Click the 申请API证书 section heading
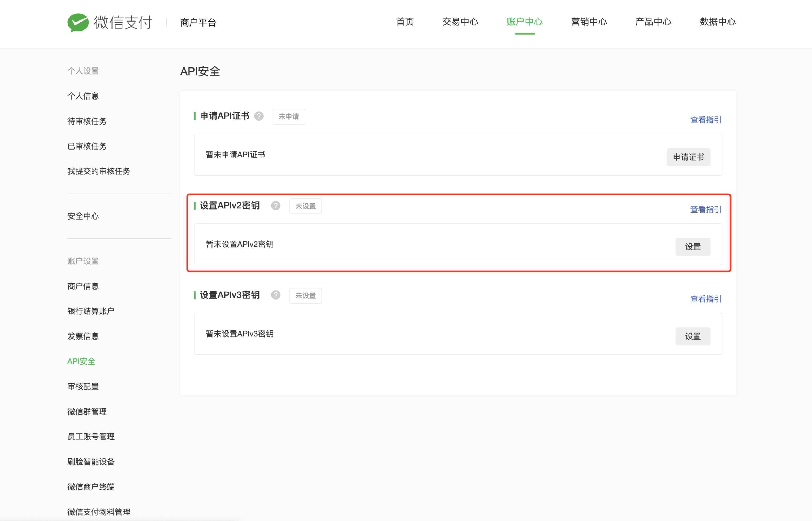The height and width of the screenshot is (521, 812). click(224, 116)
